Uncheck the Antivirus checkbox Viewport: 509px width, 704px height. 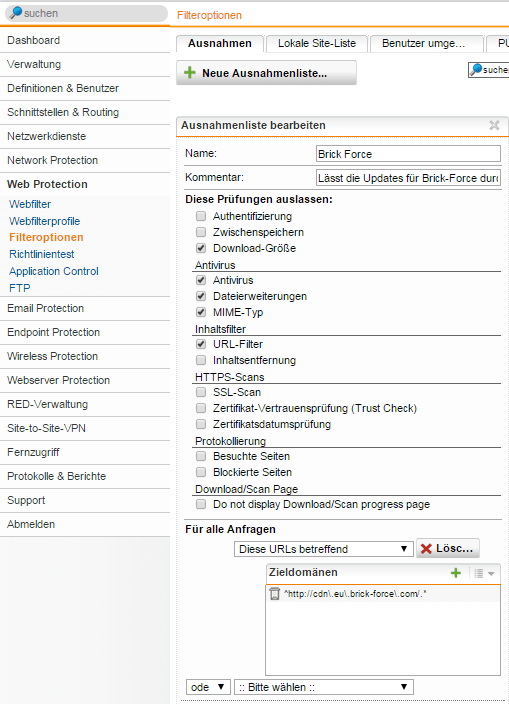coord(201,280)
